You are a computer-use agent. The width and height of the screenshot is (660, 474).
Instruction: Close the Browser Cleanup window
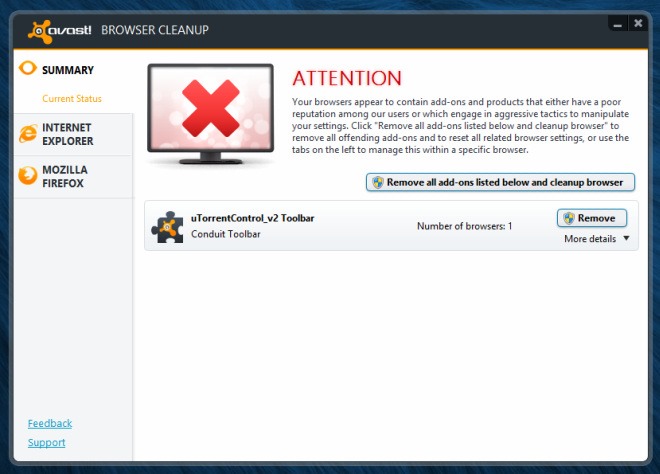click(x=638, y=24)
